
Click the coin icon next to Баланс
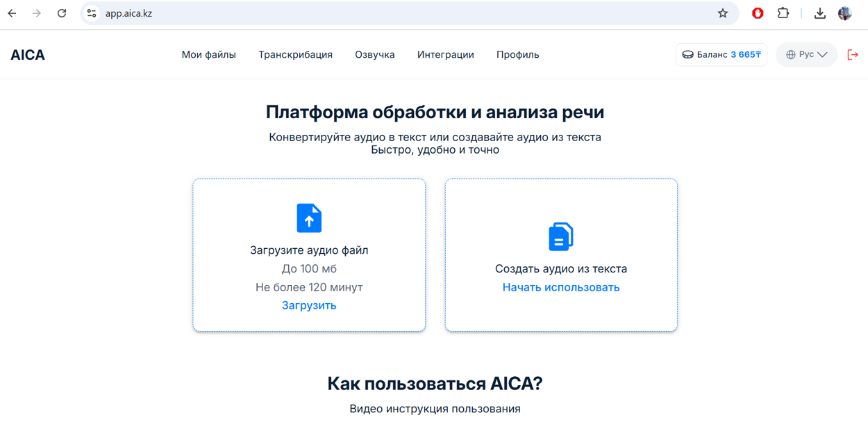click(x=687, y=55)
